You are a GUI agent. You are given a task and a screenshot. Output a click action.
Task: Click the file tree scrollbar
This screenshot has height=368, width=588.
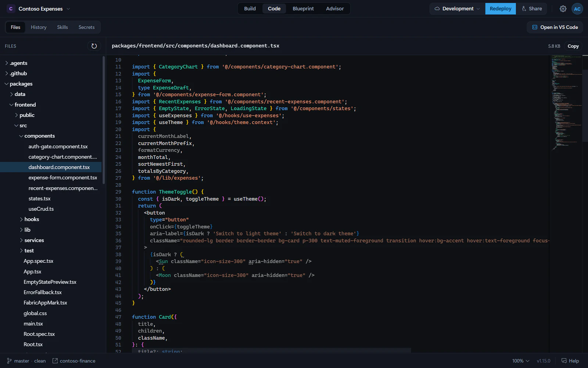104,120
